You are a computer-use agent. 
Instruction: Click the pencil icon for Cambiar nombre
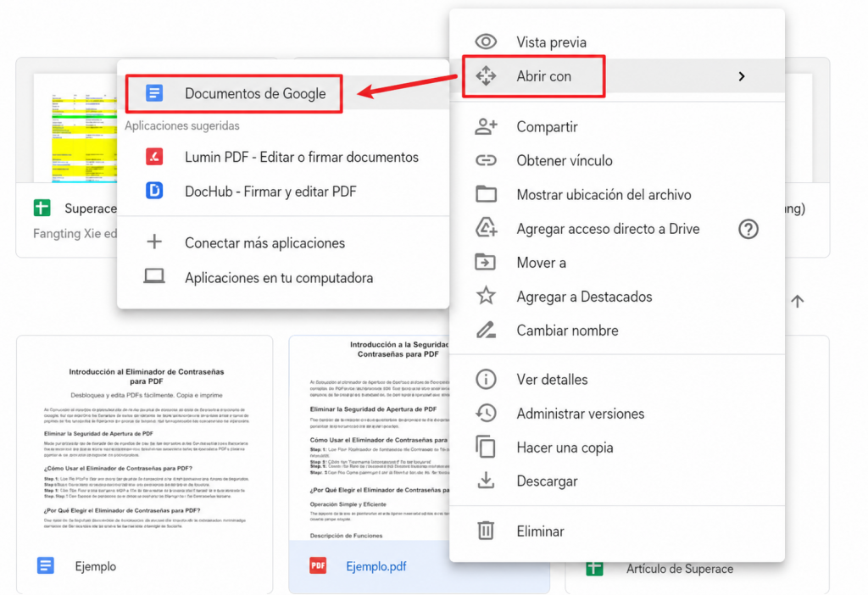point(486,330)
